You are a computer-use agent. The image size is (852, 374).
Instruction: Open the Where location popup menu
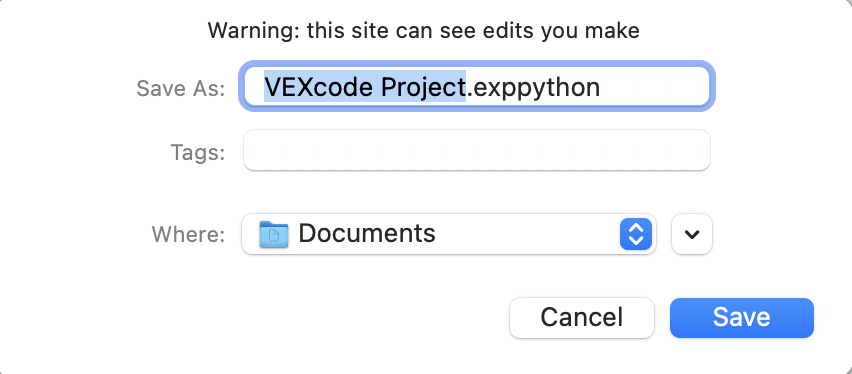(x=449, y=234)
